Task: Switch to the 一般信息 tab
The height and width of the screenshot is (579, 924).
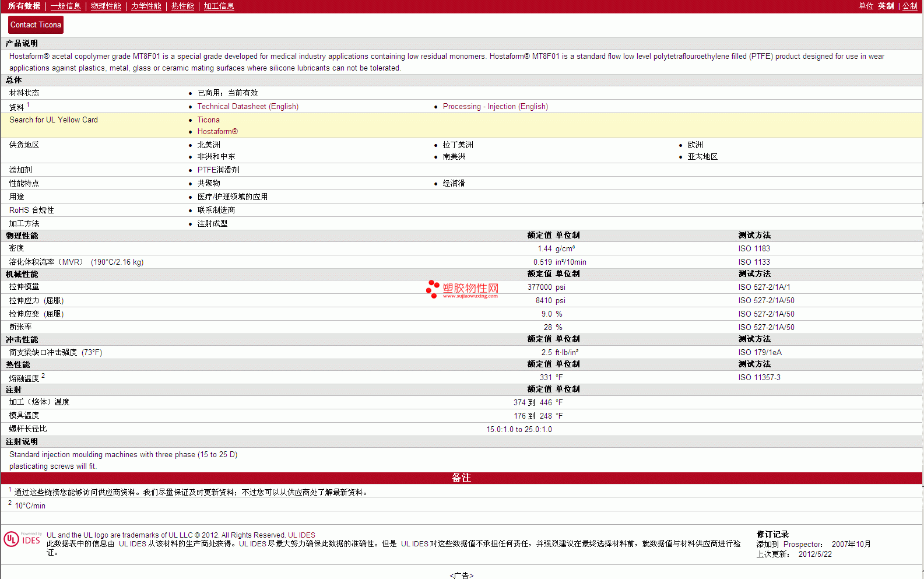Action: (x=66, y=6)
